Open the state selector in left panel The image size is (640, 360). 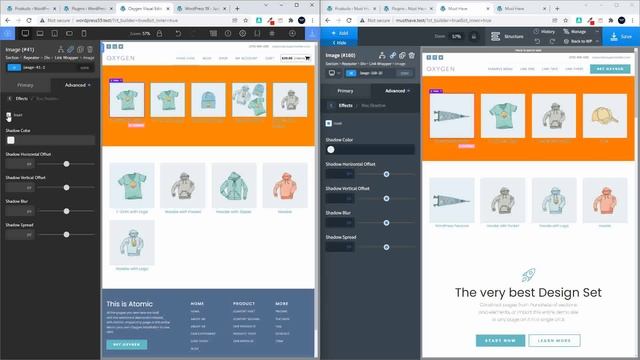click(84, 67)
